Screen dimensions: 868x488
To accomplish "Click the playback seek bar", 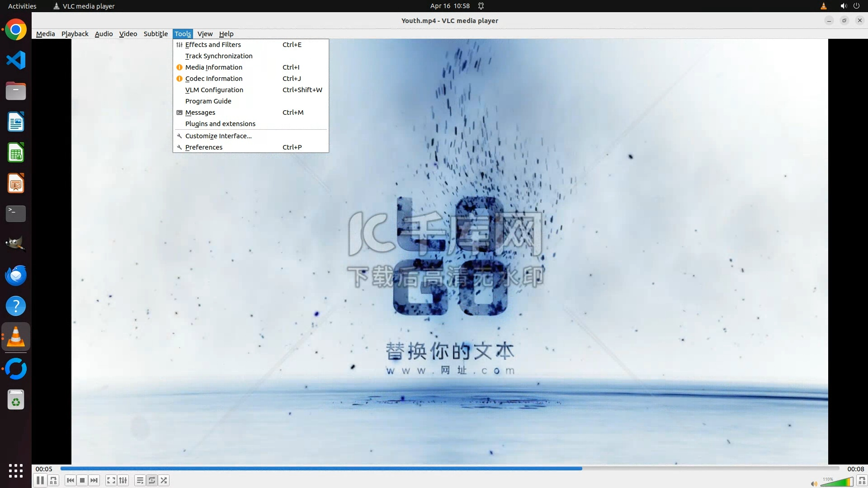I will (450, 469).
